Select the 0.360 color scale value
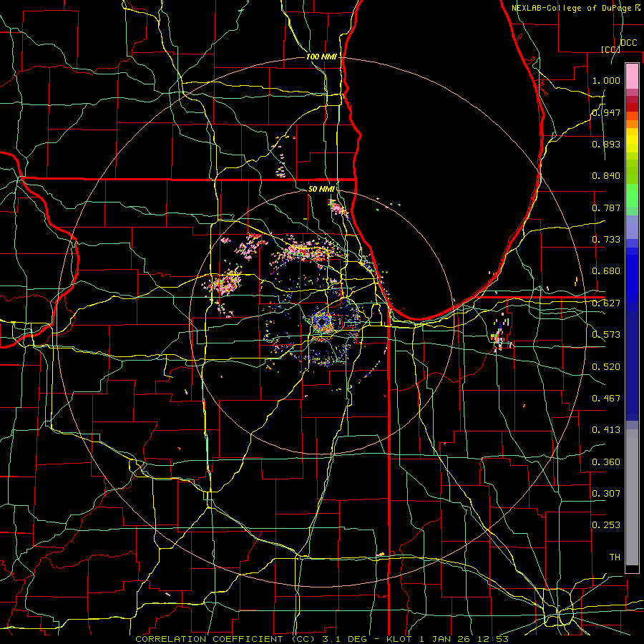This screenshot has height=644, width=644. click(606, 462)
